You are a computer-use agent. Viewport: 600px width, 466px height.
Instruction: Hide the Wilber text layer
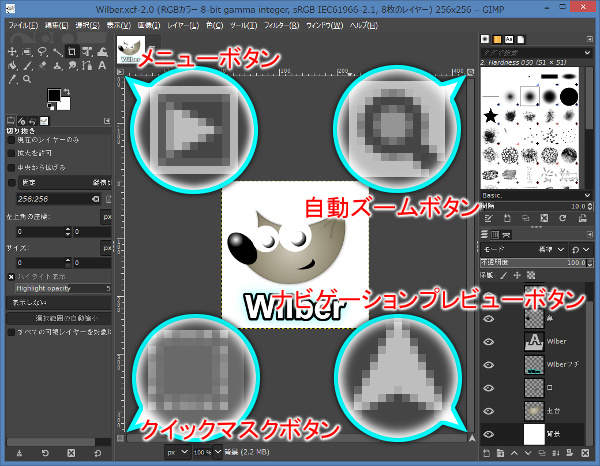489,341
